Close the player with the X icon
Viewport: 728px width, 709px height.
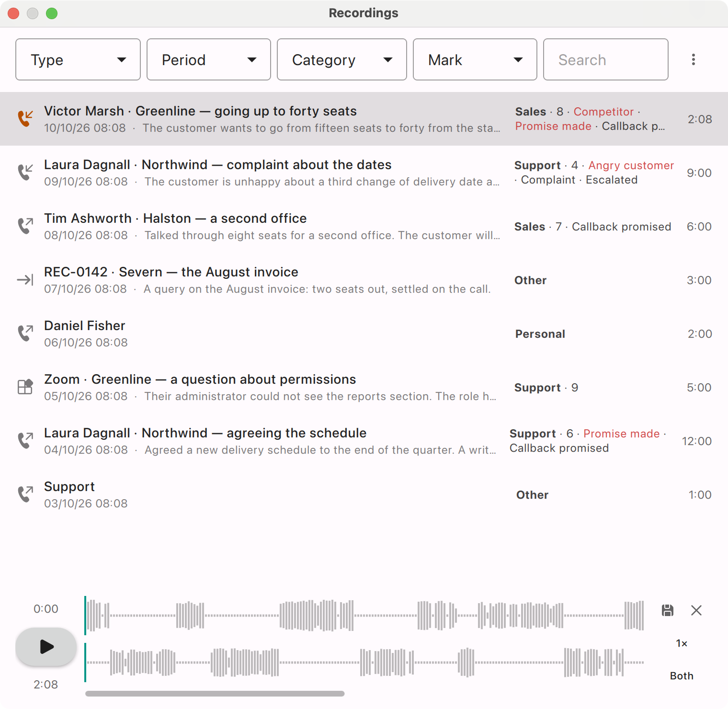tap(696, 610)
